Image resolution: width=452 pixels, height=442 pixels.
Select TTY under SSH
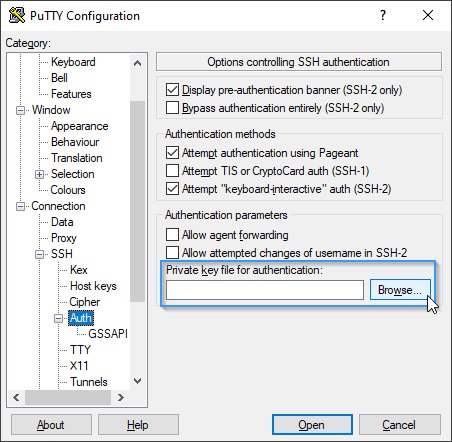point(80,350)
